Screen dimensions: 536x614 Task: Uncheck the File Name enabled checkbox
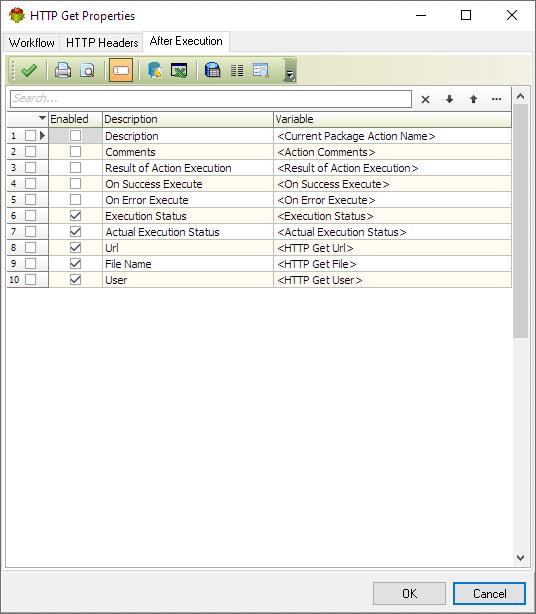(x=75, y=264)
